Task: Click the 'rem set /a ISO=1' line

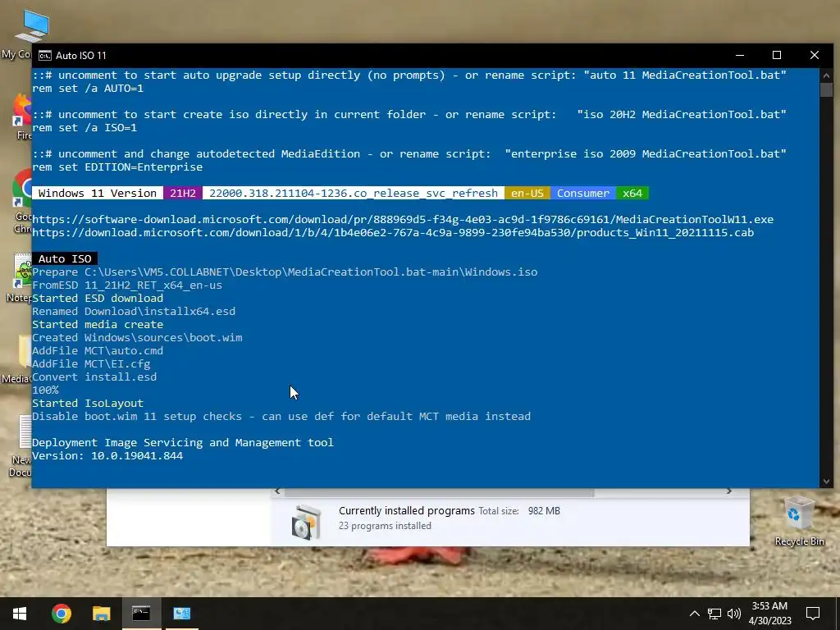Action: [x=84, y=127]
